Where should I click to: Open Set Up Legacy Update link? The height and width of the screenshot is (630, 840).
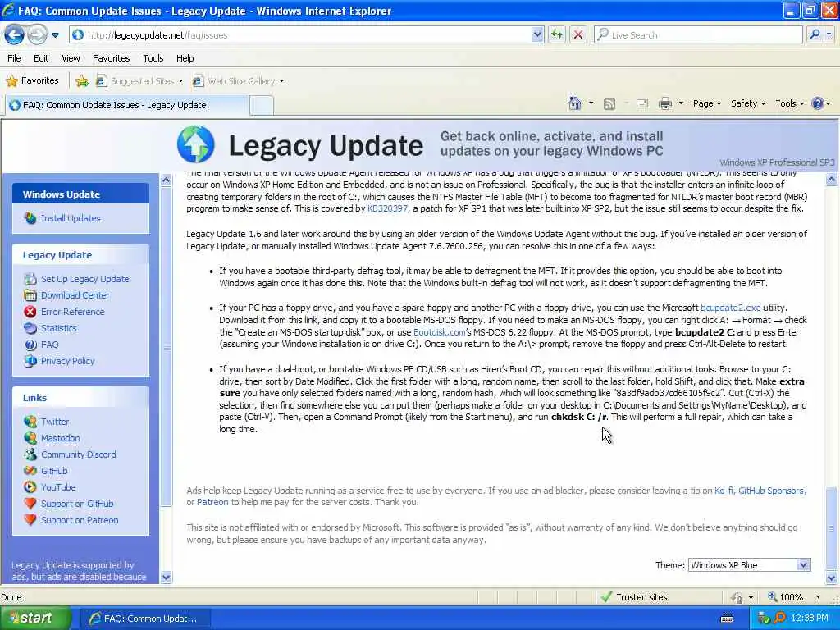pyautogui.click(x=84, y=279)
